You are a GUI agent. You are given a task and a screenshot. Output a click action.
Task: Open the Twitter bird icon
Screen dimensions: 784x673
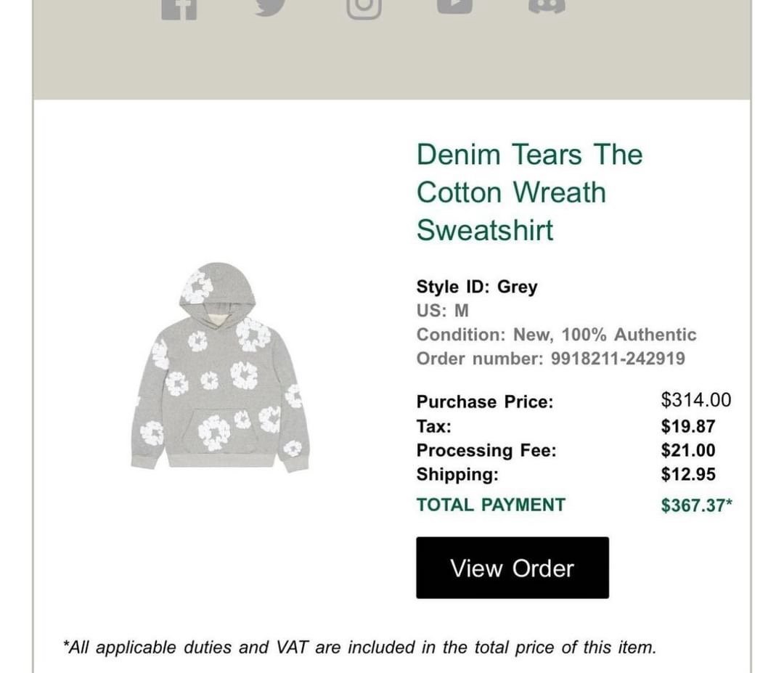(271, 8)
